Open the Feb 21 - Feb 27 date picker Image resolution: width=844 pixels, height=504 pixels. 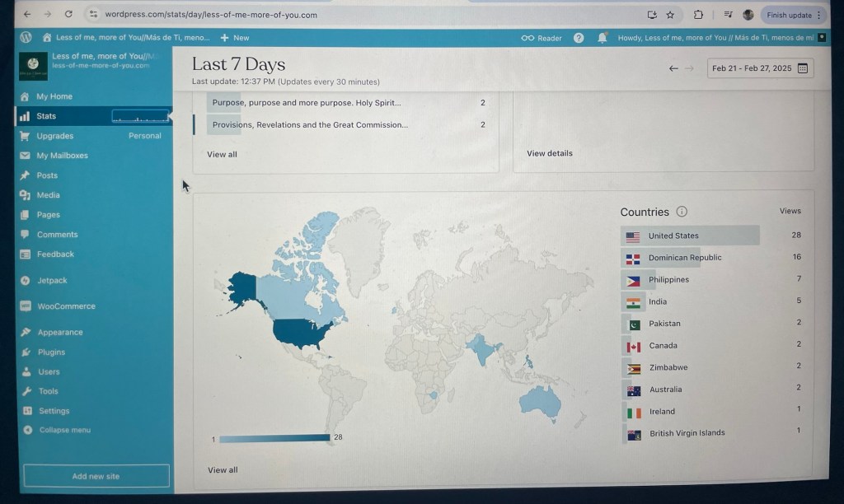click(760, 68)
